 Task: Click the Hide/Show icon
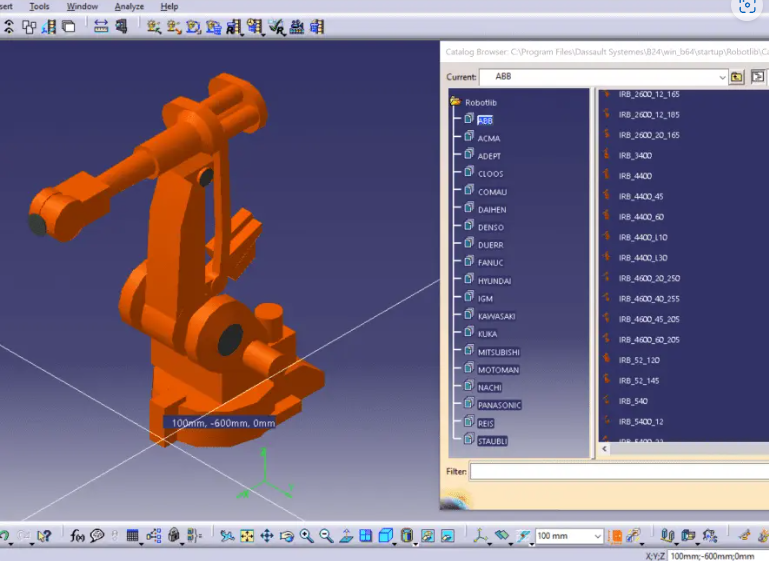(428, 536)
